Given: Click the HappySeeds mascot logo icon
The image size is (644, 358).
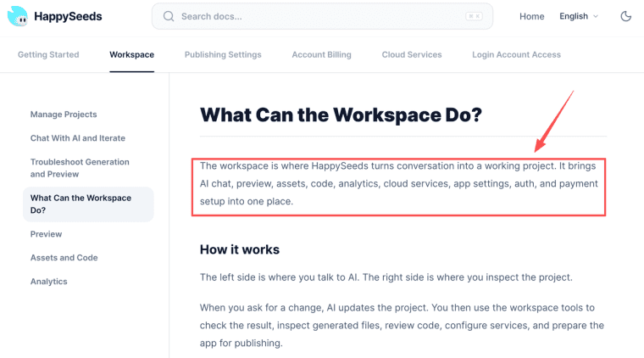Looking at the screenshot, I should [17, 16].
